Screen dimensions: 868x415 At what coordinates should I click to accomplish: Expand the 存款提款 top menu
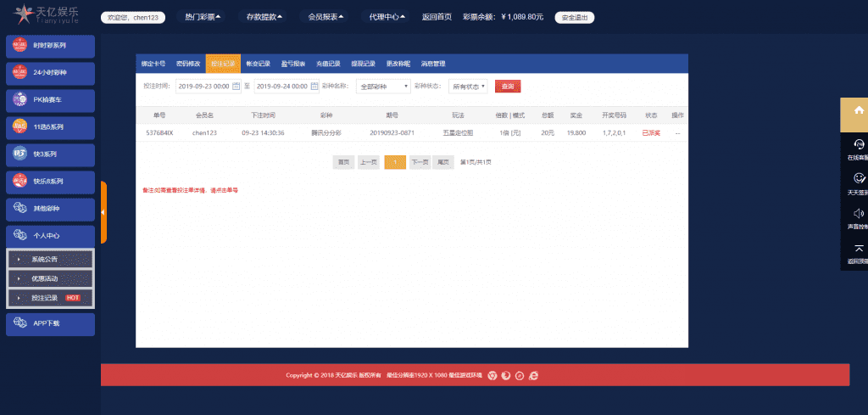coord(264,17)
